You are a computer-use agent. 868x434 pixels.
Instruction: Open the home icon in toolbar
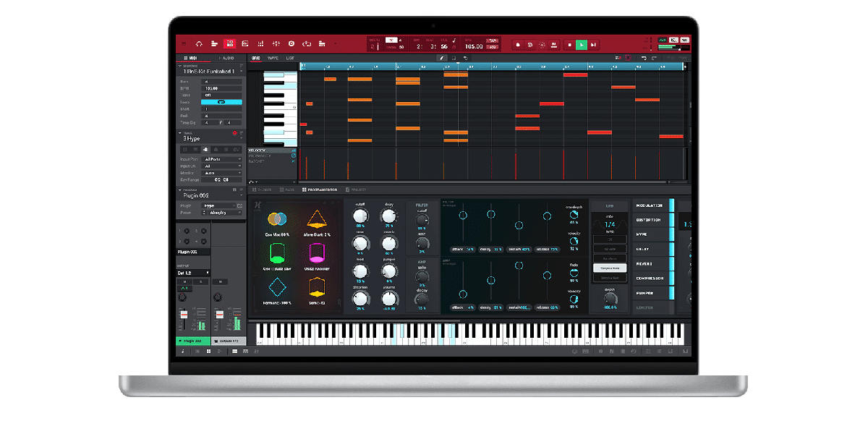[x=199, y=44]
